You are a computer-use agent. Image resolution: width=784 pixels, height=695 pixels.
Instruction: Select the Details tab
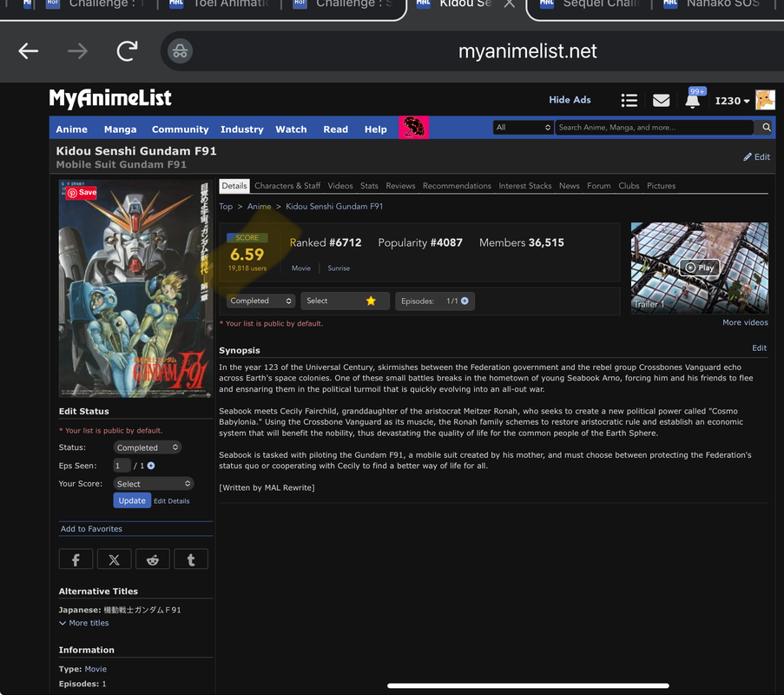[234, 186]
